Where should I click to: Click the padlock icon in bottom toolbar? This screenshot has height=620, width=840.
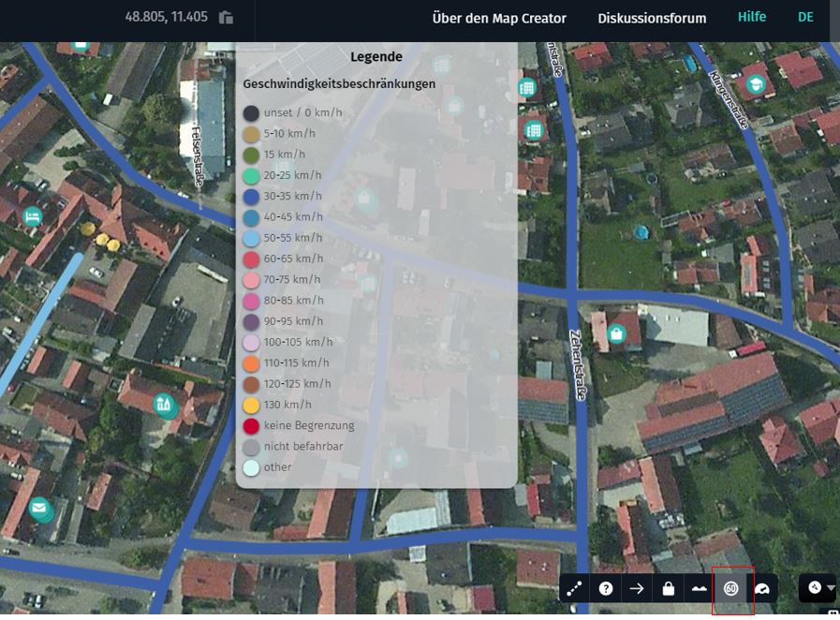(x=668, y=588)
